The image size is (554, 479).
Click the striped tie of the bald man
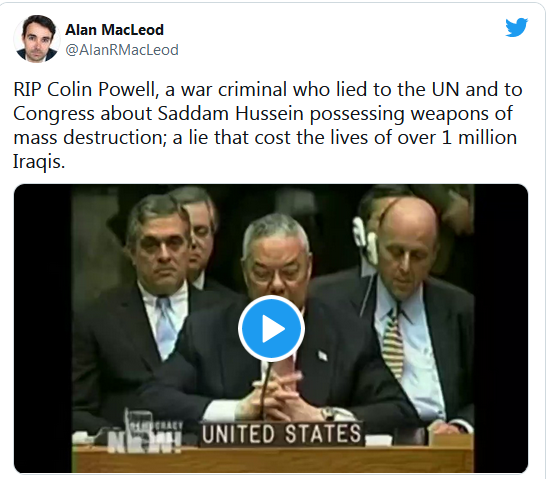(x=393, y=343)
